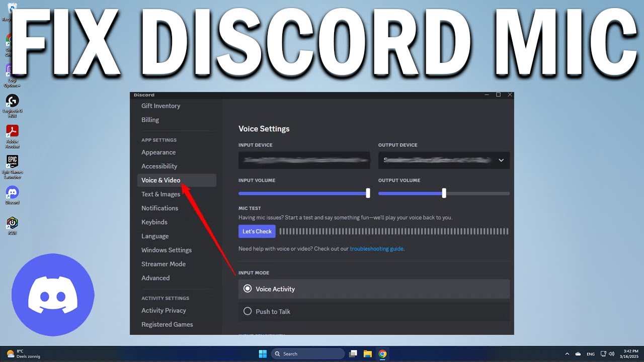This screenshot has height=362, width=644.
Task: Open Task View from the taskbar
Action: click(353, 354)
